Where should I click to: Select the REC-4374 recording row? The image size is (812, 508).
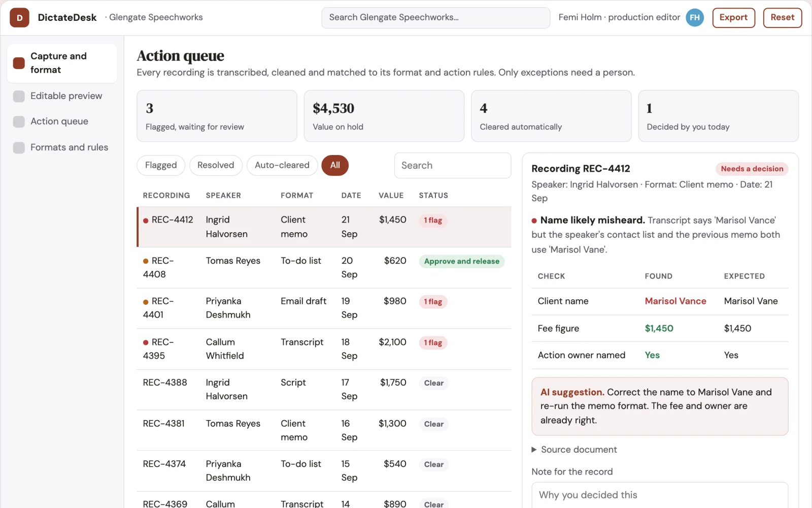coord(324,471)
